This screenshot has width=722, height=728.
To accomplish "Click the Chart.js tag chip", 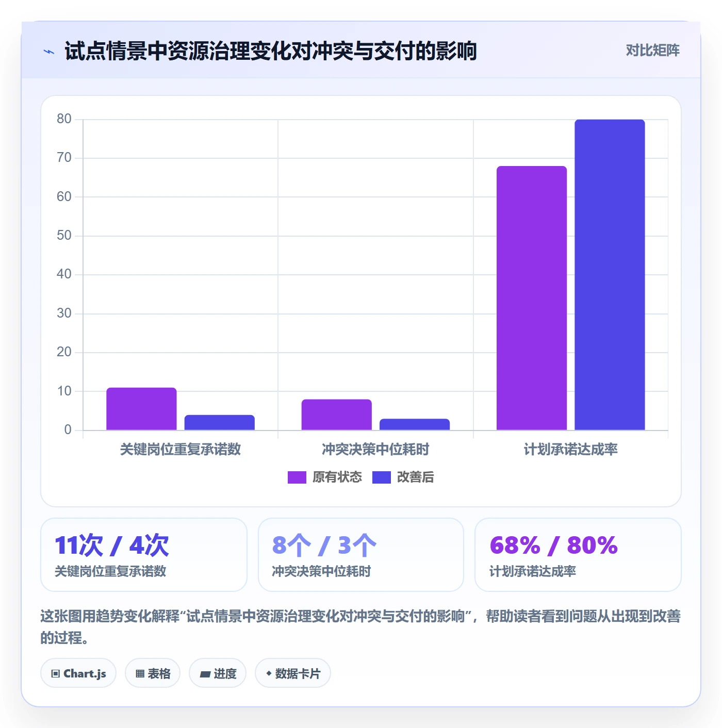I will click(x=78, y=673).
